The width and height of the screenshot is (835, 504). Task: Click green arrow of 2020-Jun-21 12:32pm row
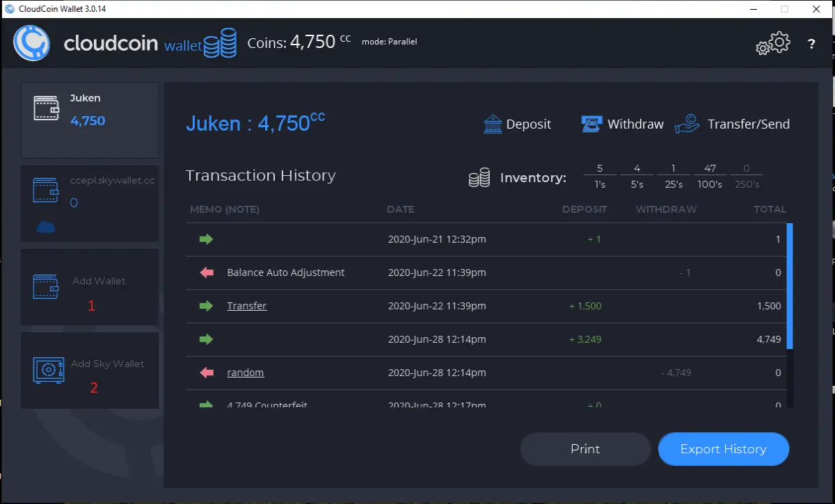(207, 239)
